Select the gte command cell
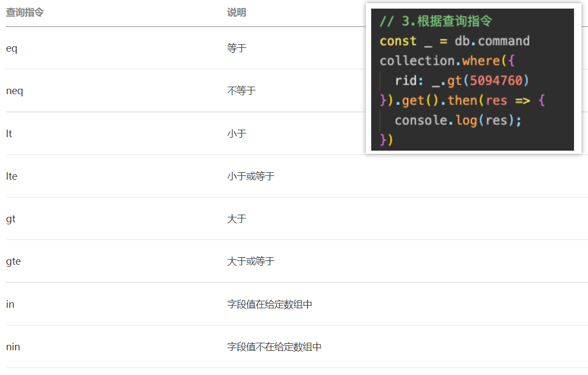This screenshot has width=588, height=375. [x=13, y=261]
